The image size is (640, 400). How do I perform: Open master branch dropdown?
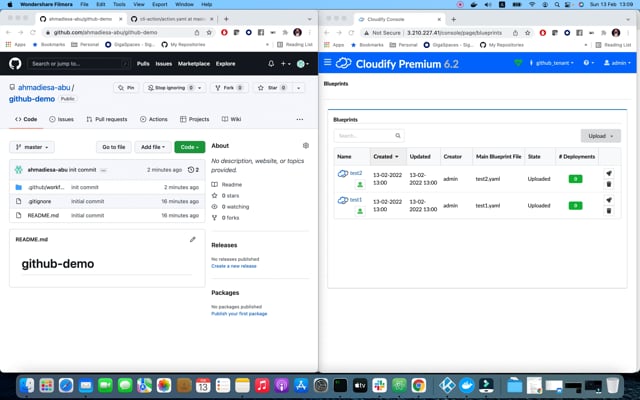point(32,147)
